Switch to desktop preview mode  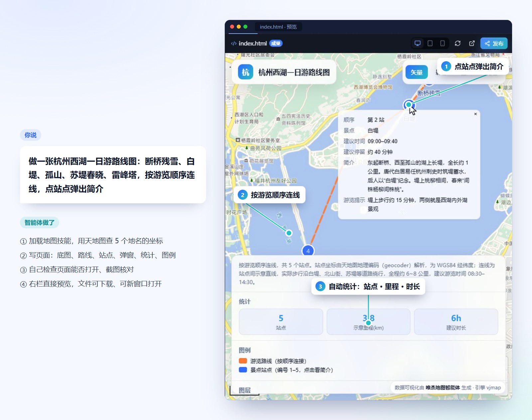click(x=417, y=43)
